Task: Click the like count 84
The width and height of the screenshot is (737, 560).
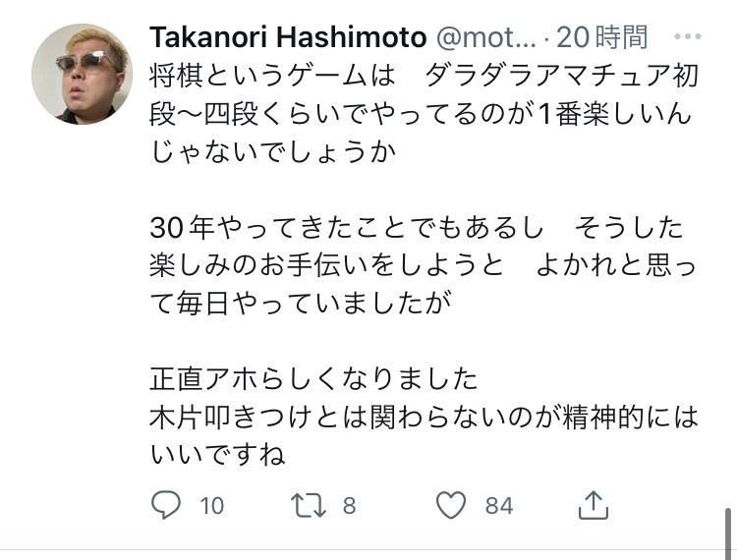Action: coord(499,506)
